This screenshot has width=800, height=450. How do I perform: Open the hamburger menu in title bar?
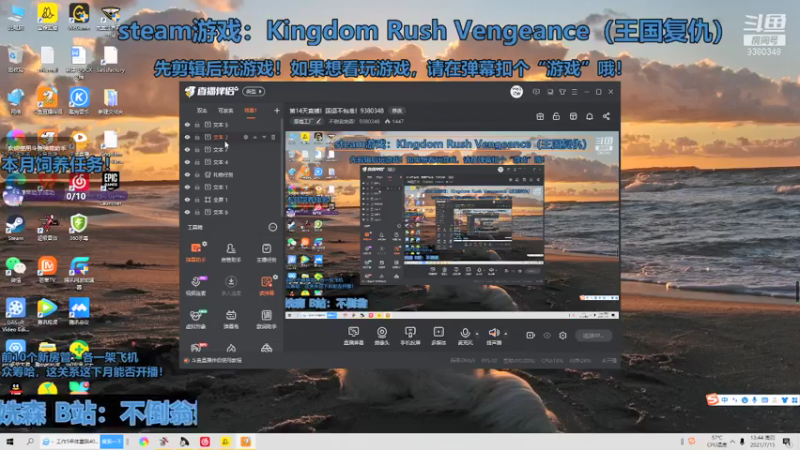[x=574, y=92]
